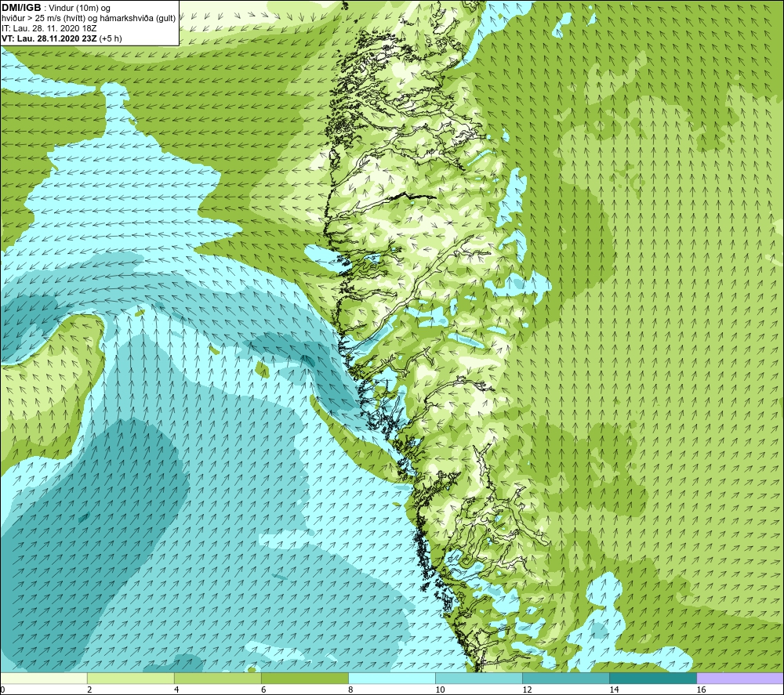Screen dimensions: 784x695
Task: Click the light cyan 8–10 m/s legend swatch
Action: click(391, 678)
